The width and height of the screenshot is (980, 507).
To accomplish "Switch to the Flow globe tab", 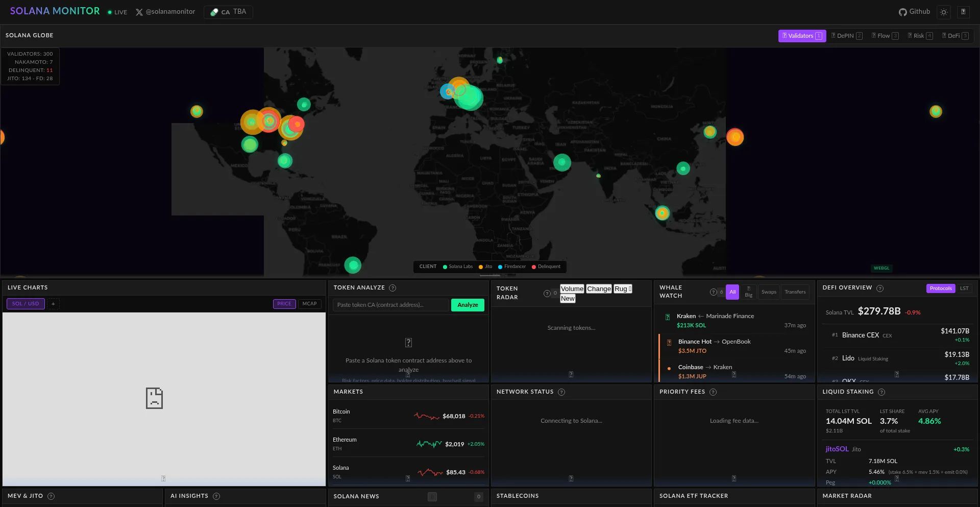I will [x=885, y=36].
